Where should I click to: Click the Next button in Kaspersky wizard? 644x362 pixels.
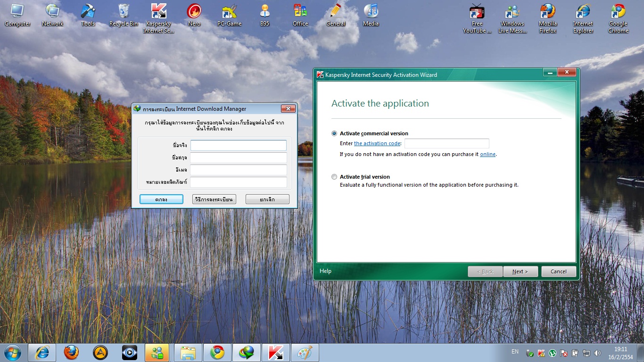(x=520, y=271)
